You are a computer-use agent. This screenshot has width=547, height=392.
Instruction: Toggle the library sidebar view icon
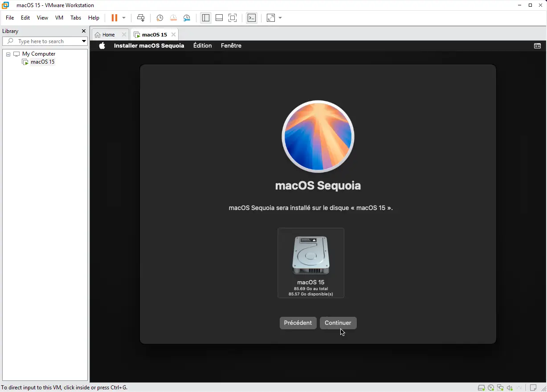coord(205,18)
